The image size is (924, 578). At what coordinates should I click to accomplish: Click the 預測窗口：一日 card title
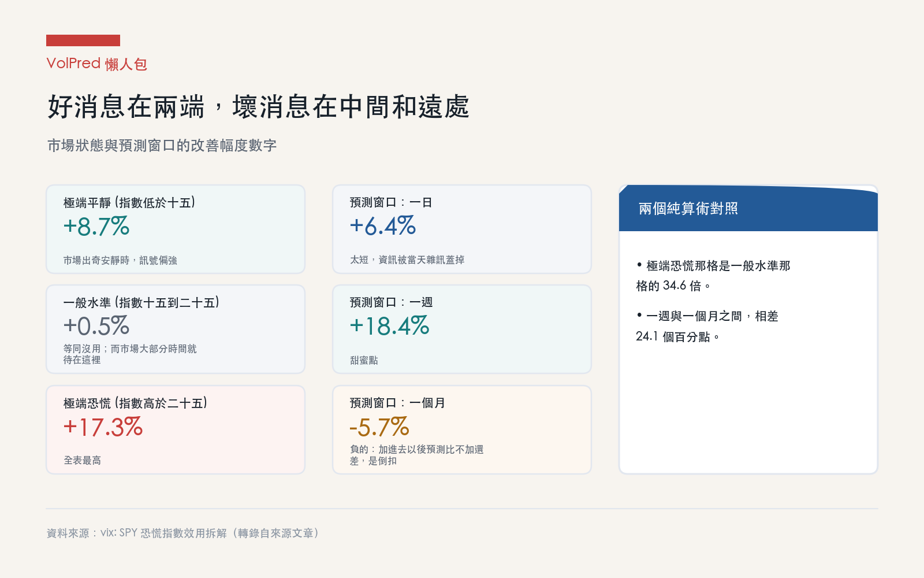tap(391, 203)
